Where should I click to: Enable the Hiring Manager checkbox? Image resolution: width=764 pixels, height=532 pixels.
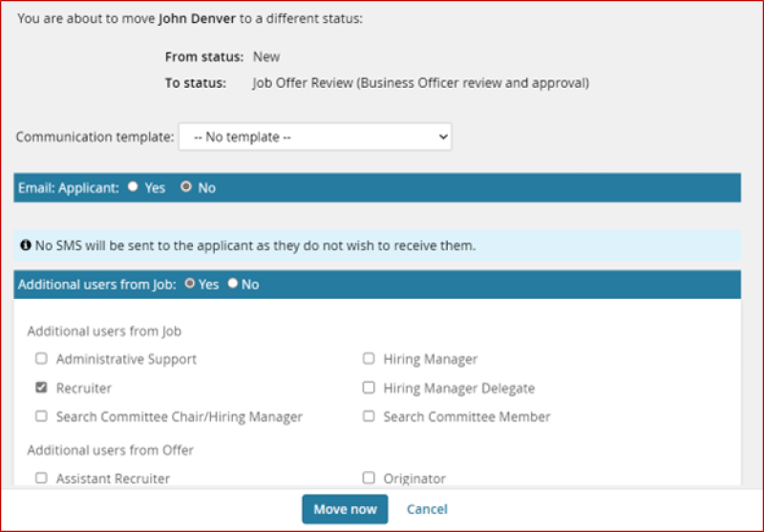point(369,359)
